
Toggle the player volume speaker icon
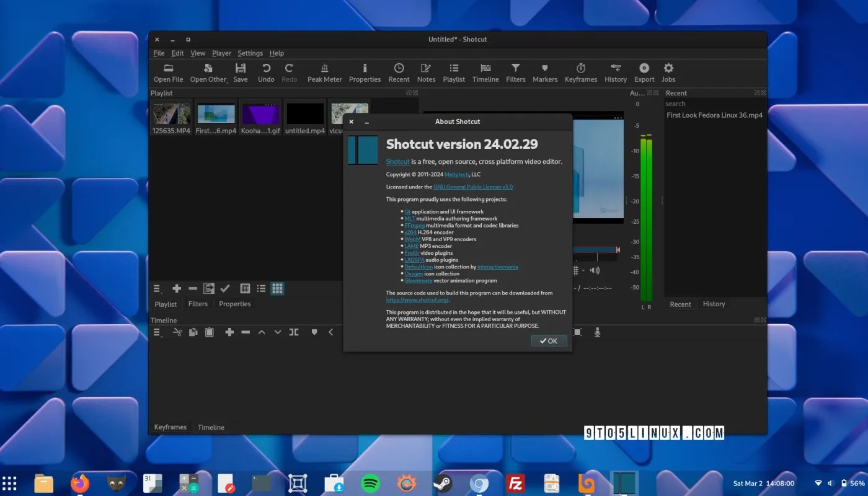pyautogui.click(x=595, y=270)
